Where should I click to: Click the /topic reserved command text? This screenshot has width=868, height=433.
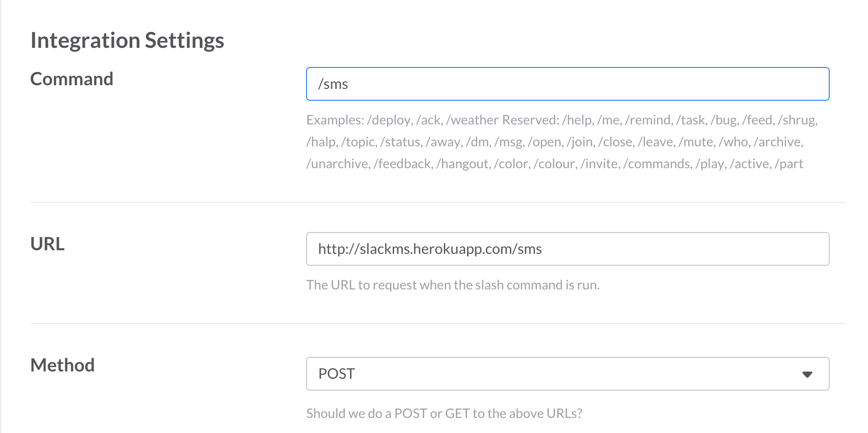click(359, 142)
